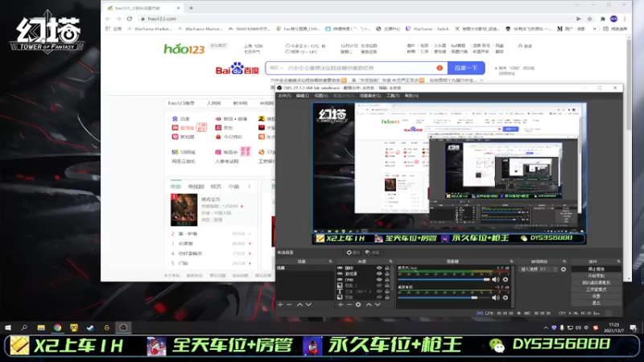
Task: Adjust 桌面音频 volume slider
Action: [x=444, y=298]
